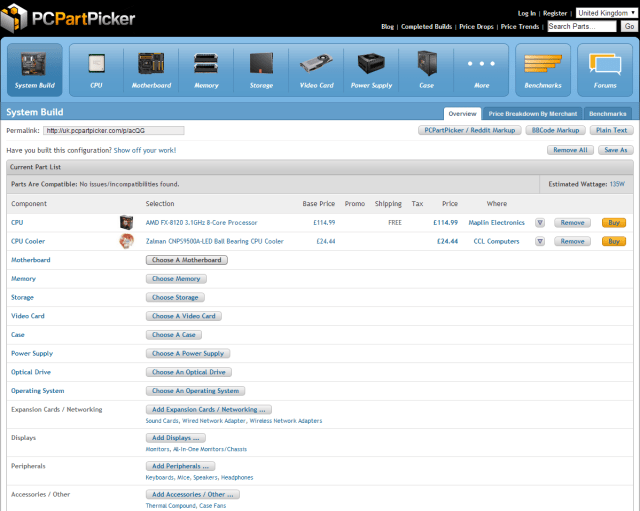The height and width of the screenshot is (511, 640).
Task: Open the Thermal Compound link
Action: click(171, 506)
